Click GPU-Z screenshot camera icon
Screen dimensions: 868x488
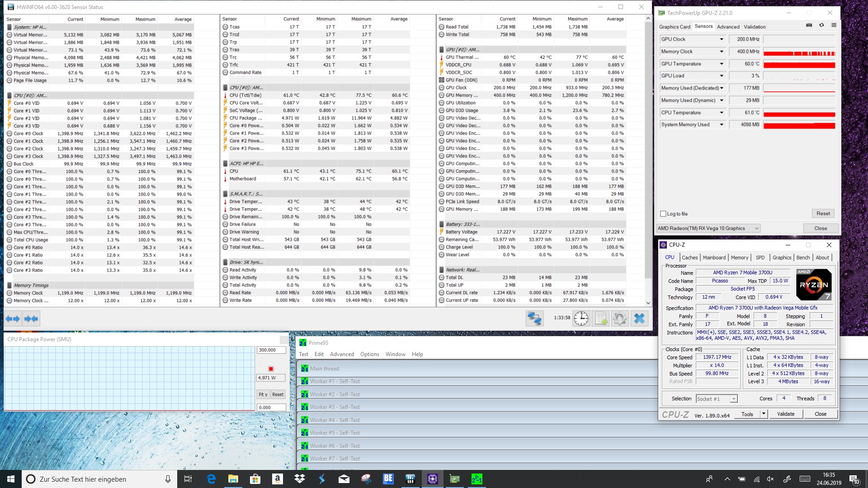coord(809,25)
